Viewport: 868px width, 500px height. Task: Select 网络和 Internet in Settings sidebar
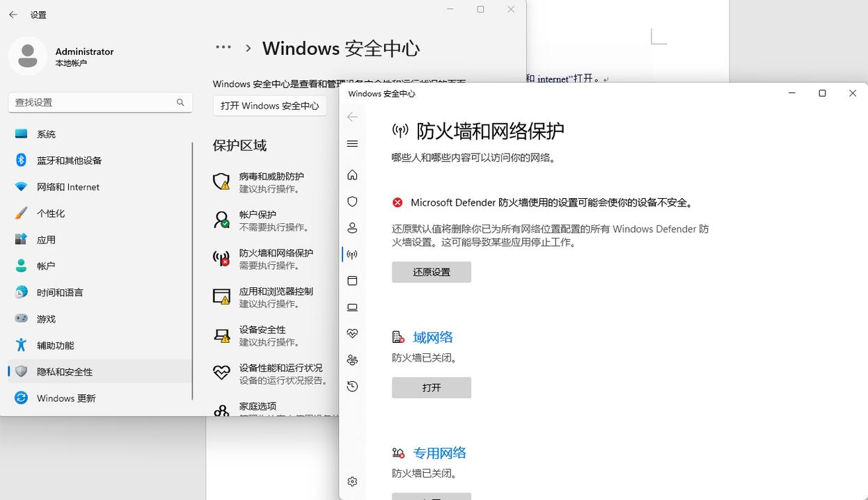click(x=66, y=186)
